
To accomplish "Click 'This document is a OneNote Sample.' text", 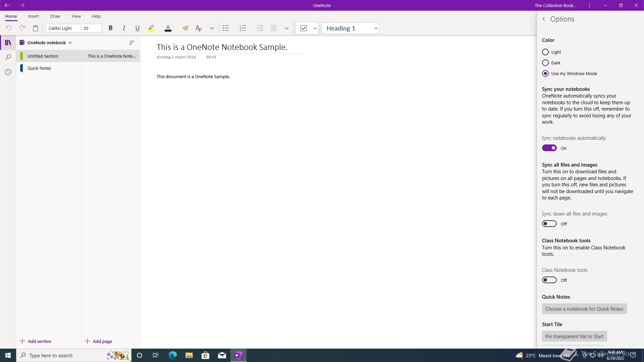I will [193, 76].
